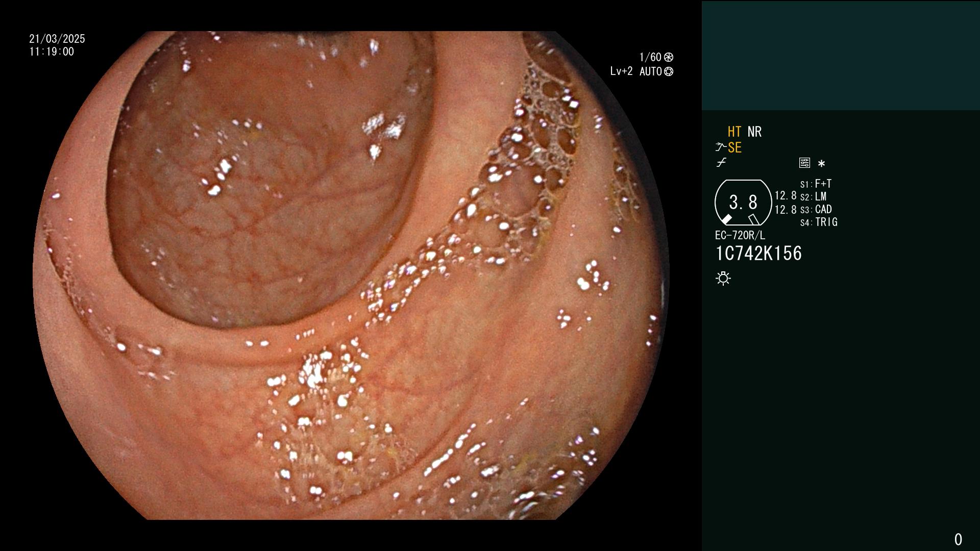Select the SE enhancement label

[734, 147]
